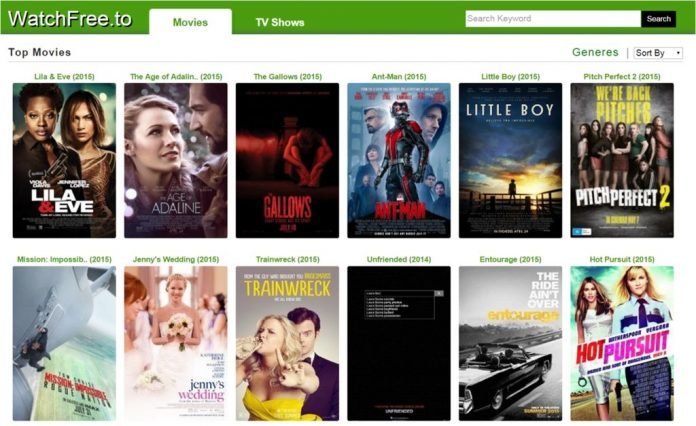Open the Lila & Eve poster

pyautogui.click(x=64, y=160)
